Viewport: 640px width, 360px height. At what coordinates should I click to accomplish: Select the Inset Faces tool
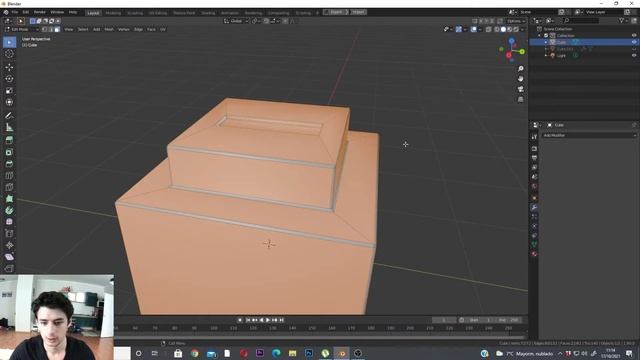(9, 152)
